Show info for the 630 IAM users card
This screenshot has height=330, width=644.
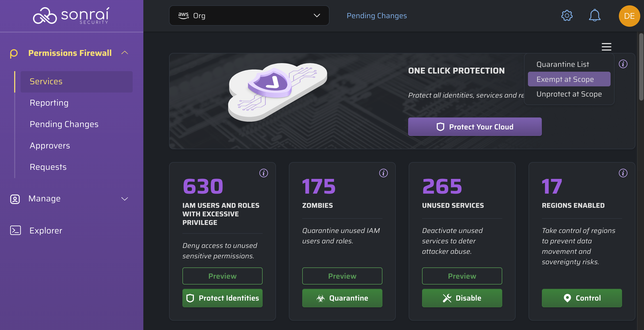263,173
